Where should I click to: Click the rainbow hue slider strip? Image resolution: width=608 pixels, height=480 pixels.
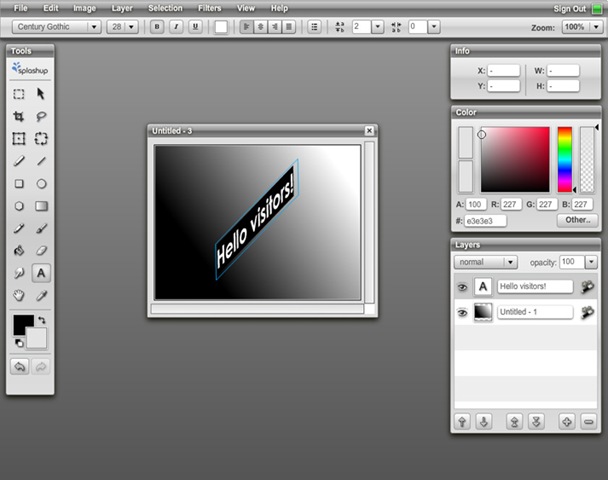click(x=565, y=158)
